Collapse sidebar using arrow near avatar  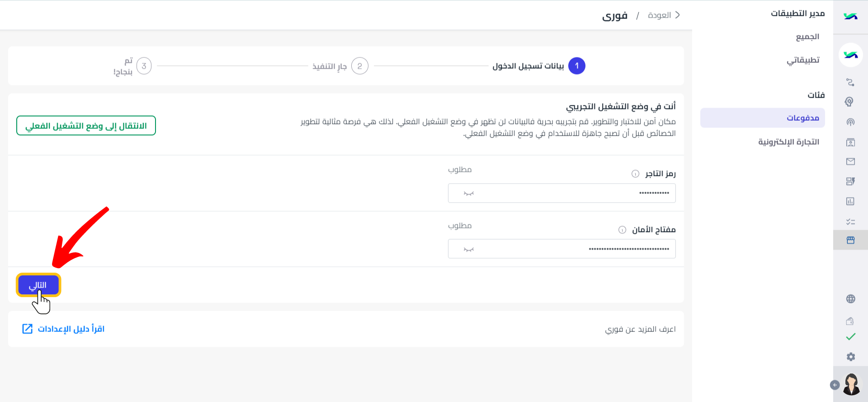[835, 385]
